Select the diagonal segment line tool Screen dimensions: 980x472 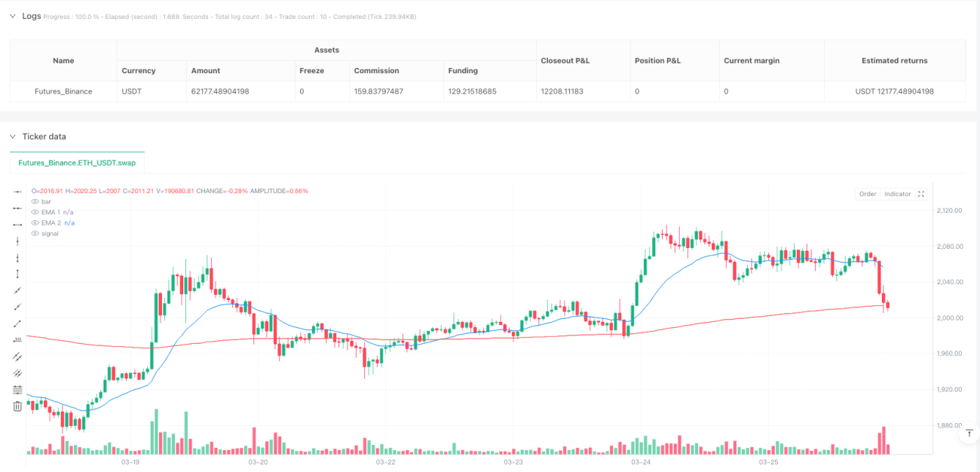(18, 323)
